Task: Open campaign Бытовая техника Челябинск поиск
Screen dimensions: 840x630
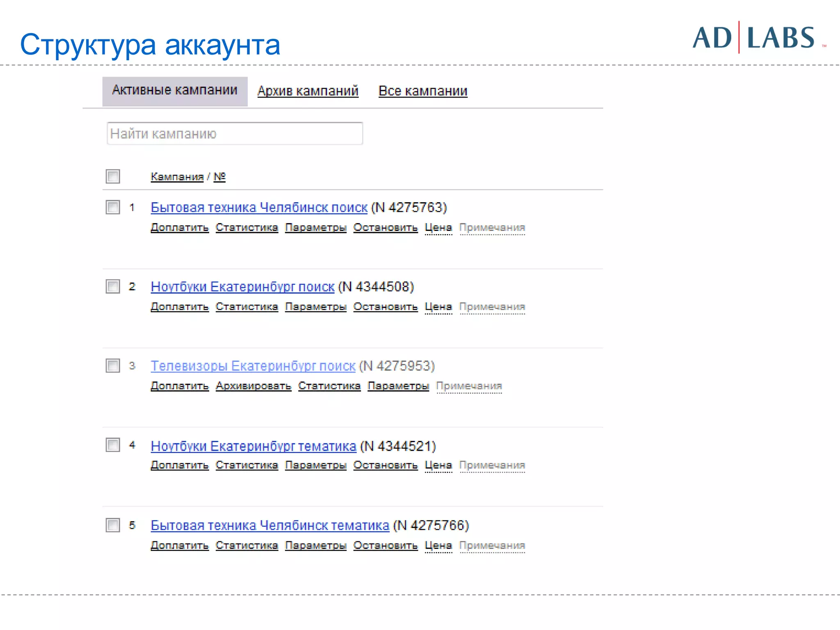Action: 259,208
